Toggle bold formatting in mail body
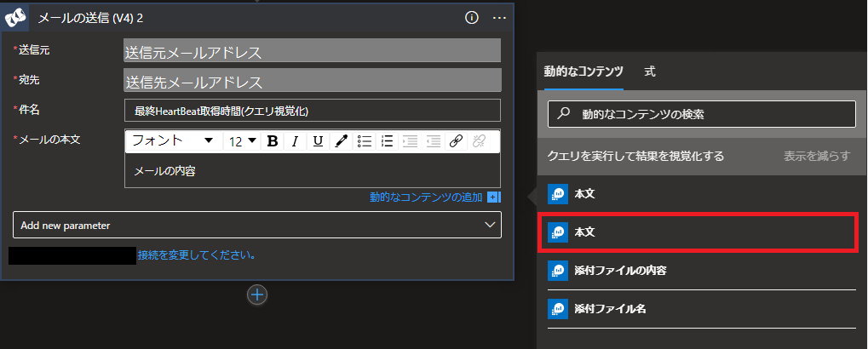The width and height of the screenshot is (868, 349). click(272, 141)
